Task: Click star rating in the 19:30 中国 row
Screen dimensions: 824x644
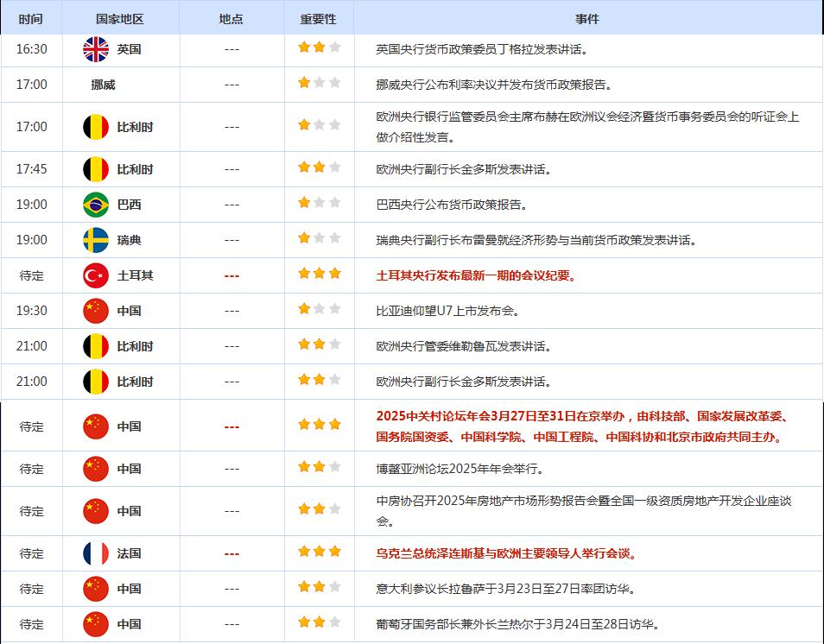Action: pyautogui.click(x=319, y=308)
